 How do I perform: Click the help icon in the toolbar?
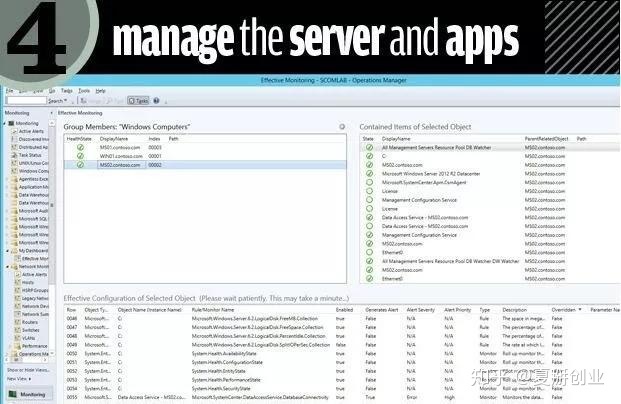157,101
